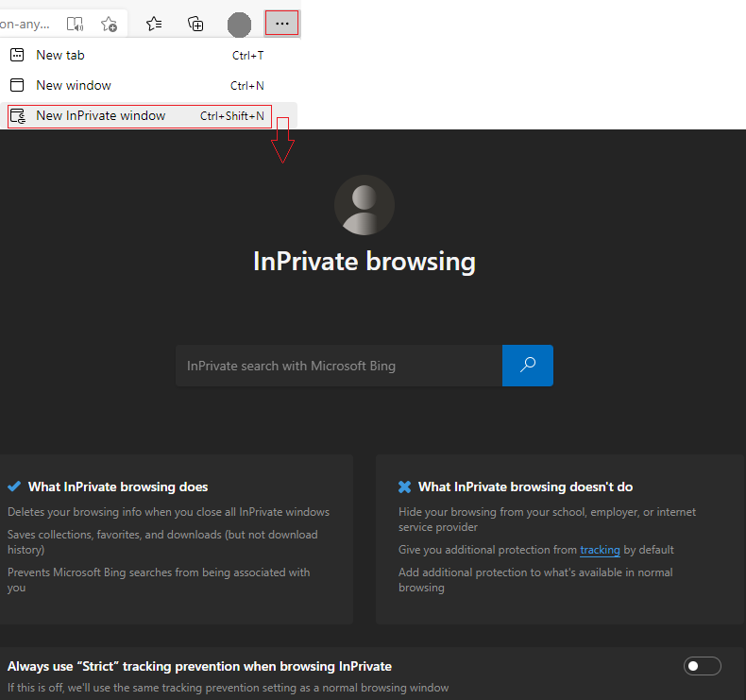This screenshot has width=746, height=700.
Task: Click text about additional protection in normal browsing
Action: [535, 580]
